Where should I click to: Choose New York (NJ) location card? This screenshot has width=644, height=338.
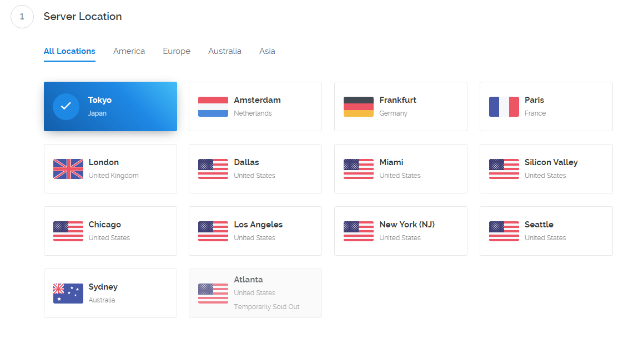[x=401, y=231]
